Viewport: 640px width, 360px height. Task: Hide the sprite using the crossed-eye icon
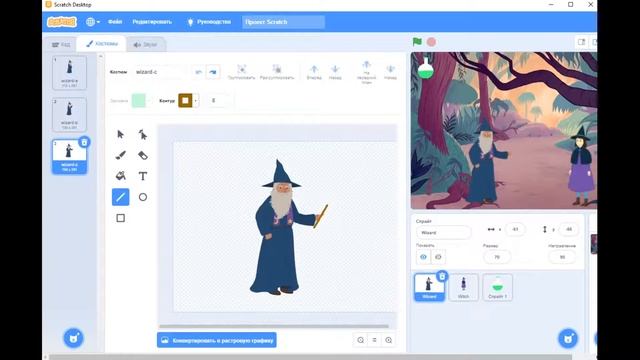pos(438,257)
